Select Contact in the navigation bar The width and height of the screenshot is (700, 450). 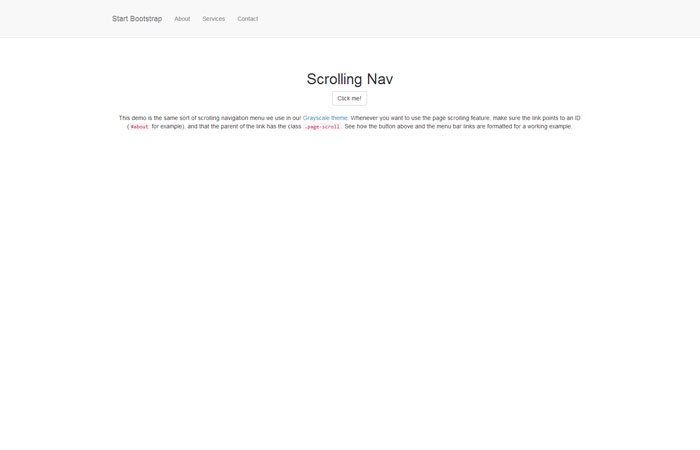coord(247,19)
